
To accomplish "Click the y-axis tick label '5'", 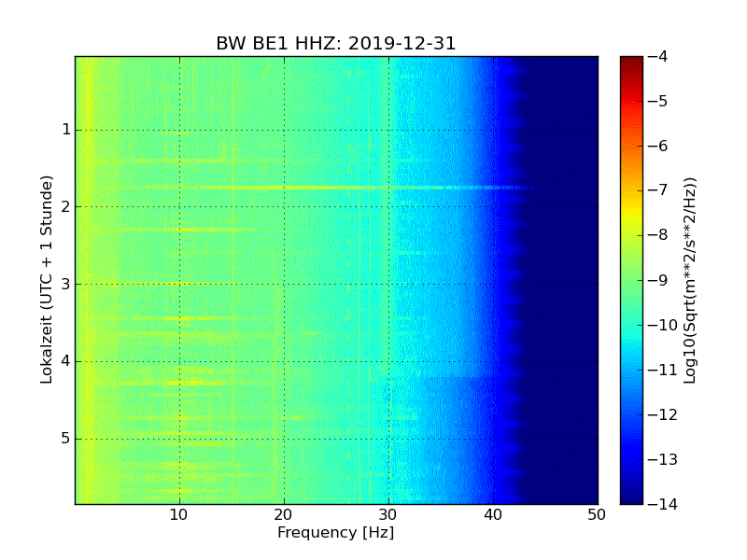I will (66, 439).
